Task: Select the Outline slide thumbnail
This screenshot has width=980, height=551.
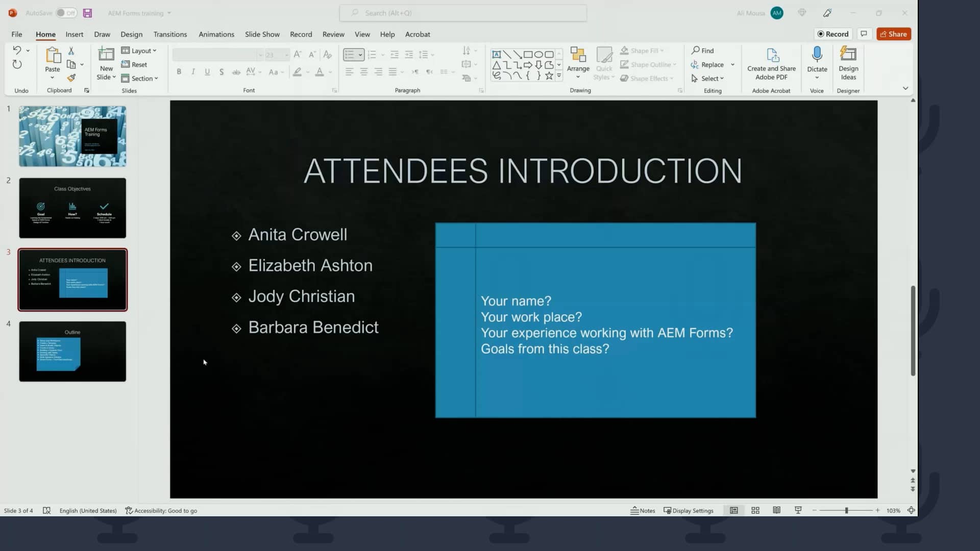Action: 72,351
